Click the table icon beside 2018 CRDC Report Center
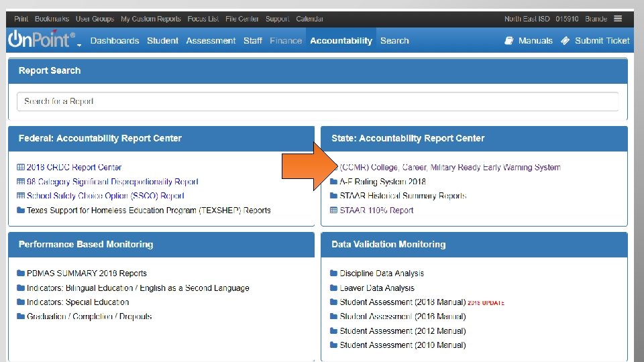Image resolution: width=644 pixels, height=362 pixels. click(x=21, y=167)
